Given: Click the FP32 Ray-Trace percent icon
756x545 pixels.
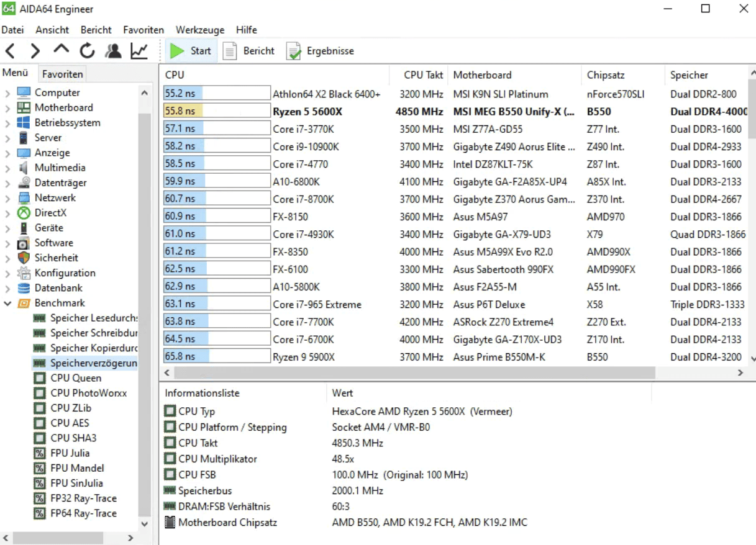Looking at the screenshot, I should (x=40, y=498).
